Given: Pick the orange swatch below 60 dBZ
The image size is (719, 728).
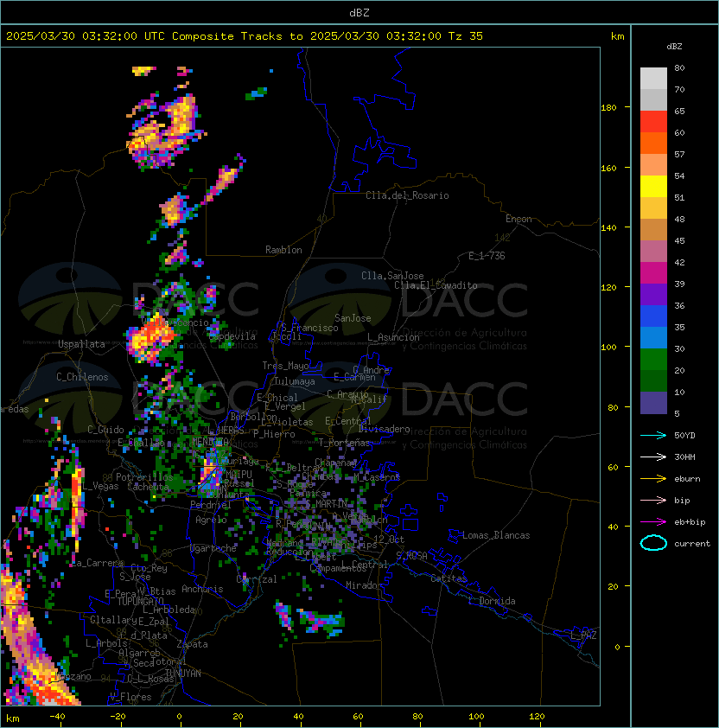Looking at the screenshot, I should [x=653, y=143].
